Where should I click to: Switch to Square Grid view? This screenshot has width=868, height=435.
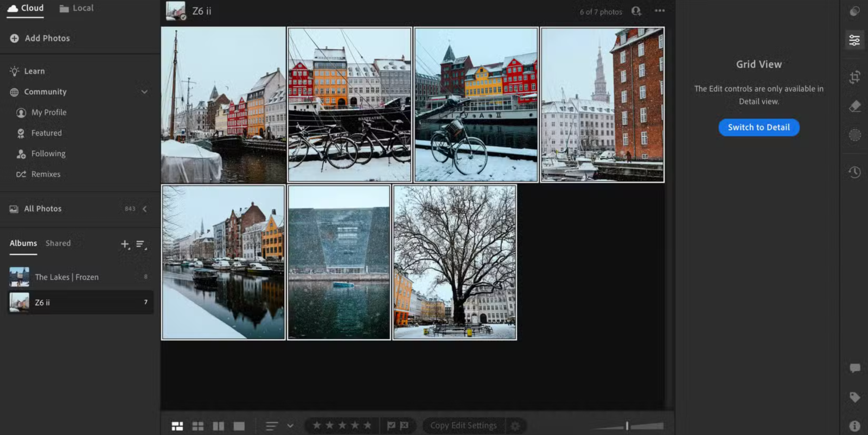click(x=198, y=426)
